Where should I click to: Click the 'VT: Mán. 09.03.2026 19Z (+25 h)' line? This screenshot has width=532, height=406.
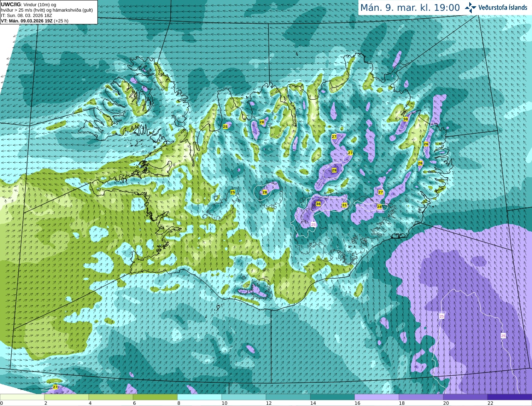pos(34,21)
